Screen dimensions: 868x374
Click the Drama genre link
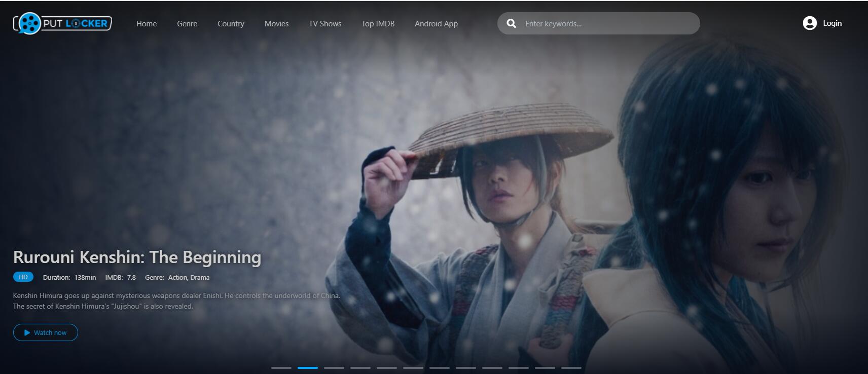200,277
